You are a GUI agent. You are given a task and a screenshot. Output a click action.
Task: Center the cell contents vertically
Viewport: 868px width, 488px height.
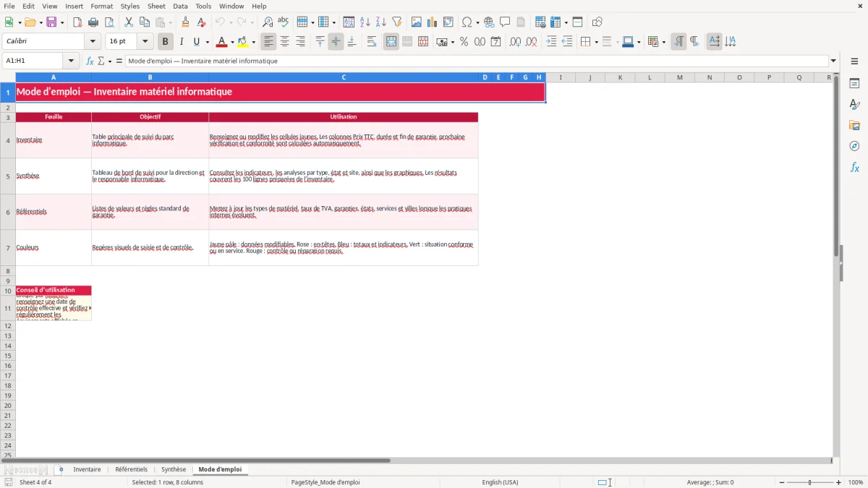pos(336,42)
